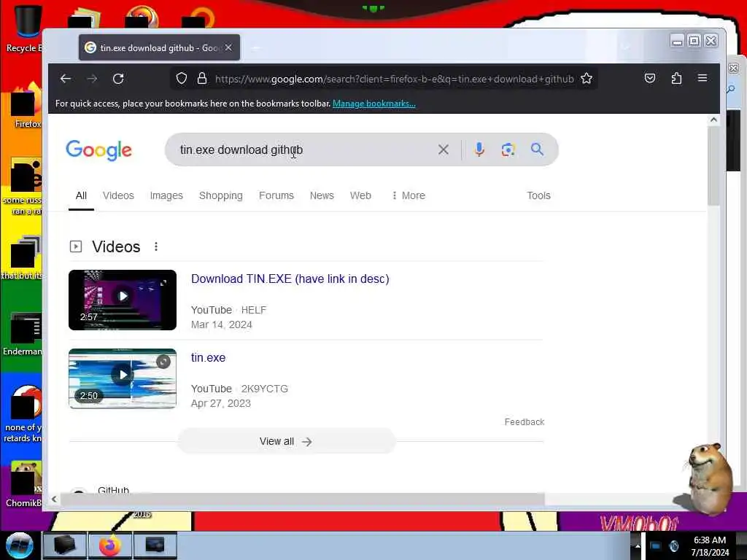Viewport: 747px width, 560px height.
Task: Open Manage bookmarks link
Action: pyautogui.click(x=374, y=104)
